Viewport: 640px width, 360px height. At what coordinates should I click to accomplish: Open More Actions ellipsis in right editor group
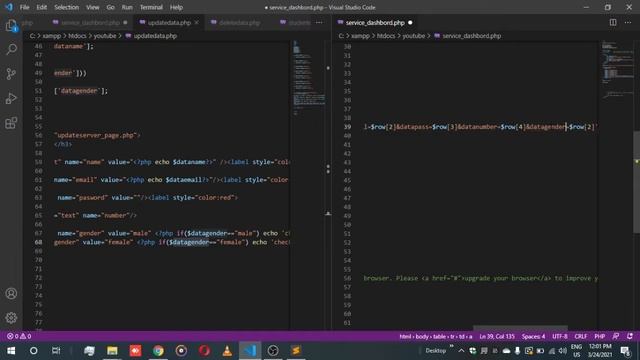(628, 22)
